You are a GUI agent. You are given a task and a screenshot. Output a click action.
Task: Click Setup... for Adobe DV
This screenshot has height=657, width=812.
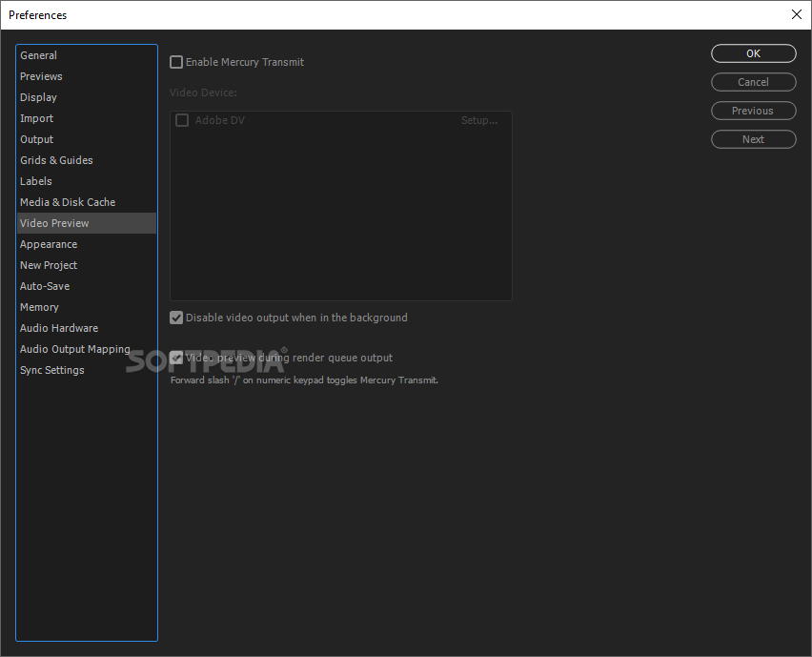click(x=479, y=120)
